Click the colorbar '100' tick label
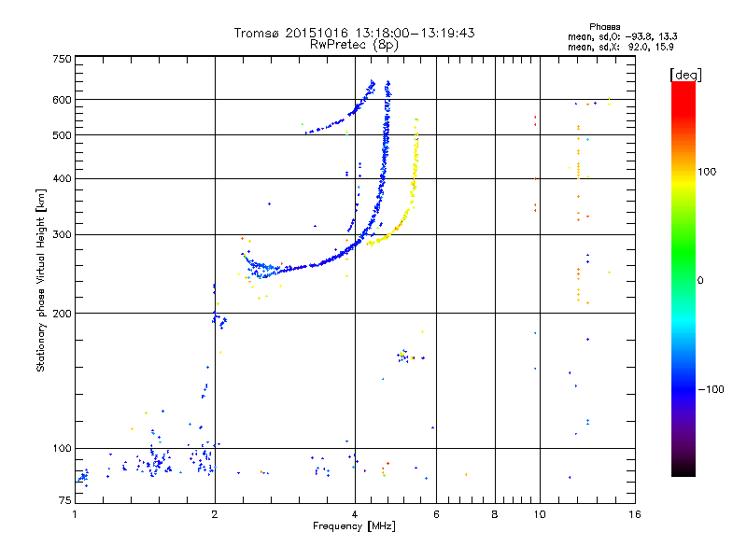 707,172
